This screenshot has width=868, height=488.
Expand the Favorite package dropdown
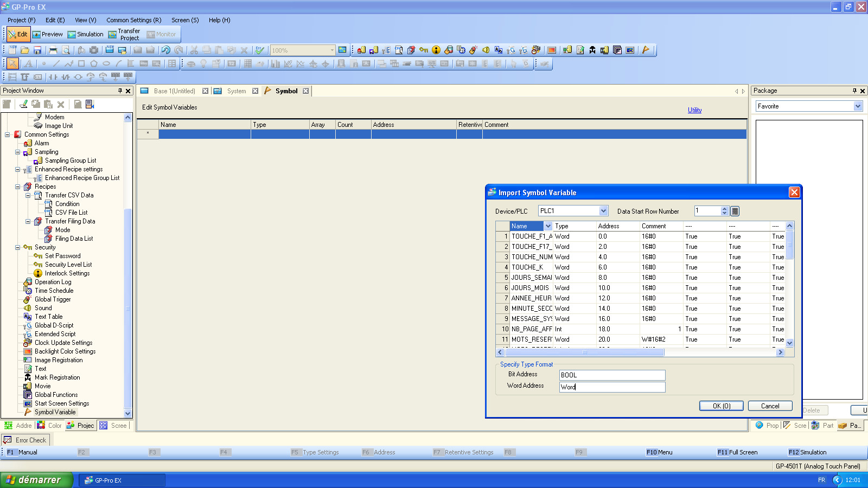pyautogui.click(x=858, y=106)
